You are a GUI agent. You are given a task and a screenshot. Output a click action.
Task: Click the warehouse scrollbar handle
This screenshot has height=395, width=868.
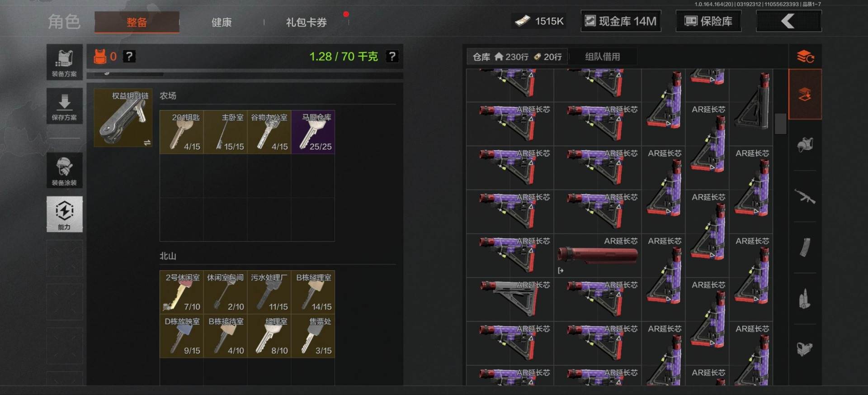pos(780,124)
